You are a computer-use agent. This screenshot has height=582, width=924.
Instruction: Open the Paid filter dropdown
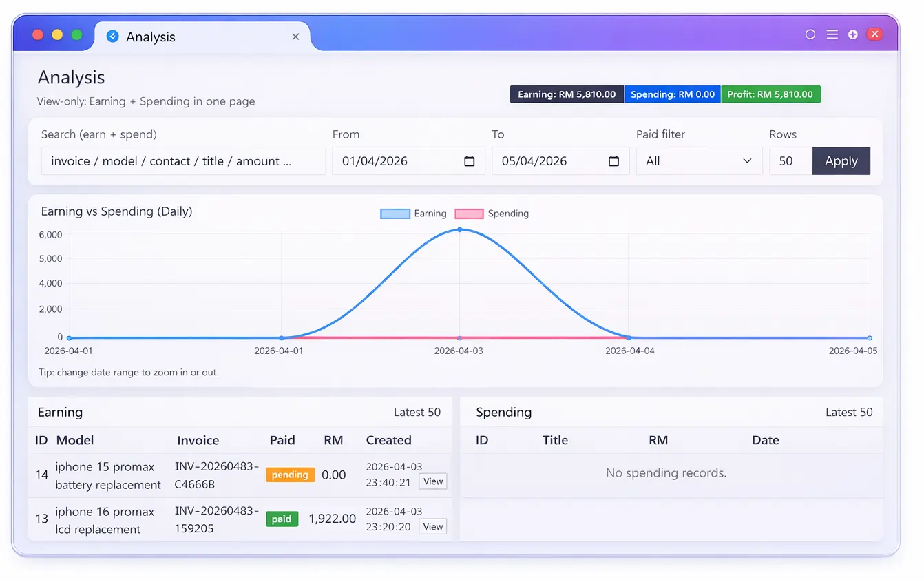(x=699, y=160)
